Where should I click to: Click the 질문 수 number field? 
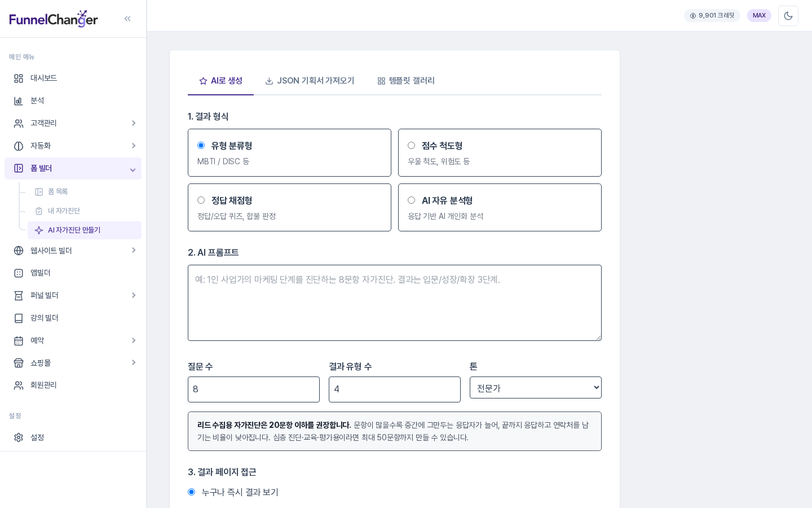(254, 389)
